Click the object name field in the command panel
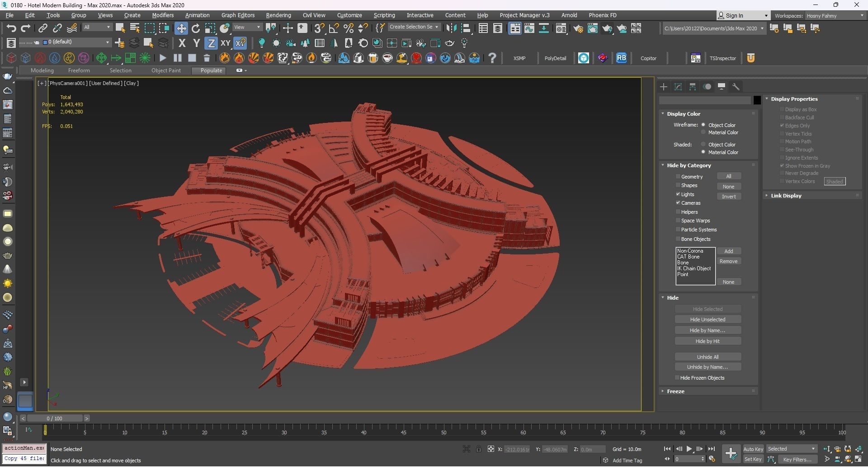The image size is (868, 470). [705, 100]
